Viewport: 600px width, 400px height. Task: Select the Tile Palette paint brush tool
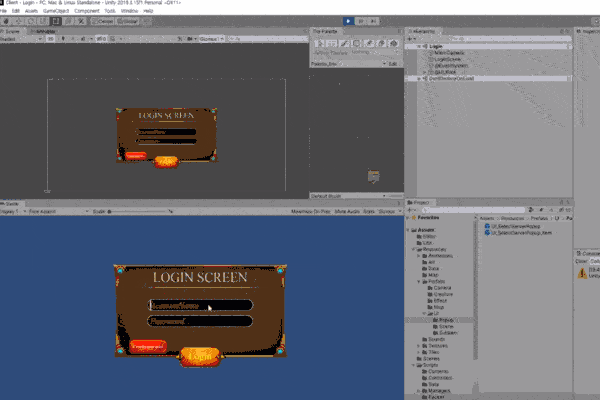342,43
